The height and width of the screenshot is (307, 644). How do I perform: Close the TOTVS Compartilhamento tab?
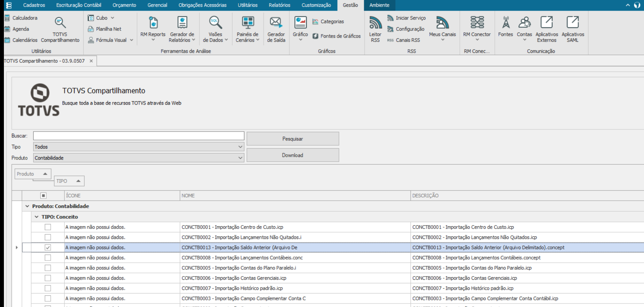coord(91,61)
